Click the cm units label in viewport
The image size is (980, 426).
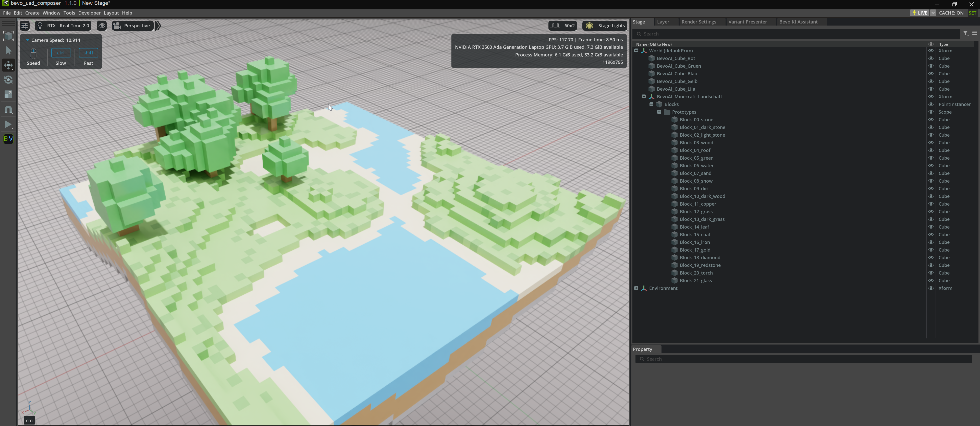(29, 420)
